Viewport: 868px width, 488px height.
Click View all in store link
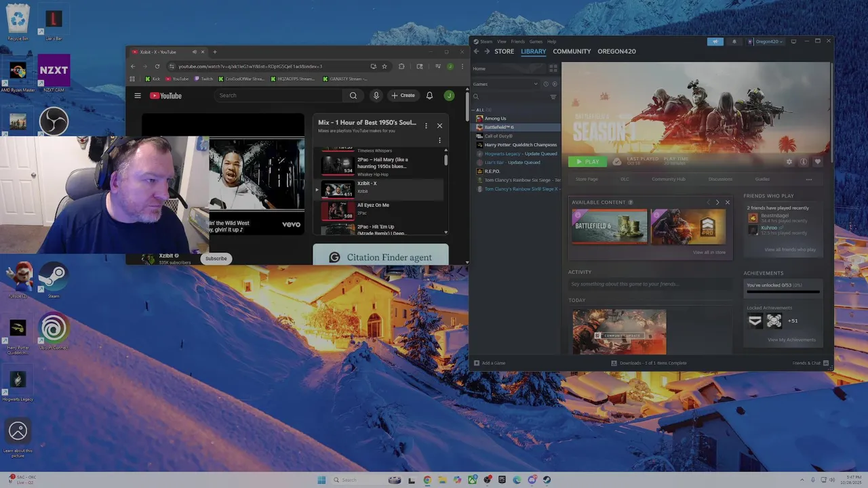click(709, 252)
